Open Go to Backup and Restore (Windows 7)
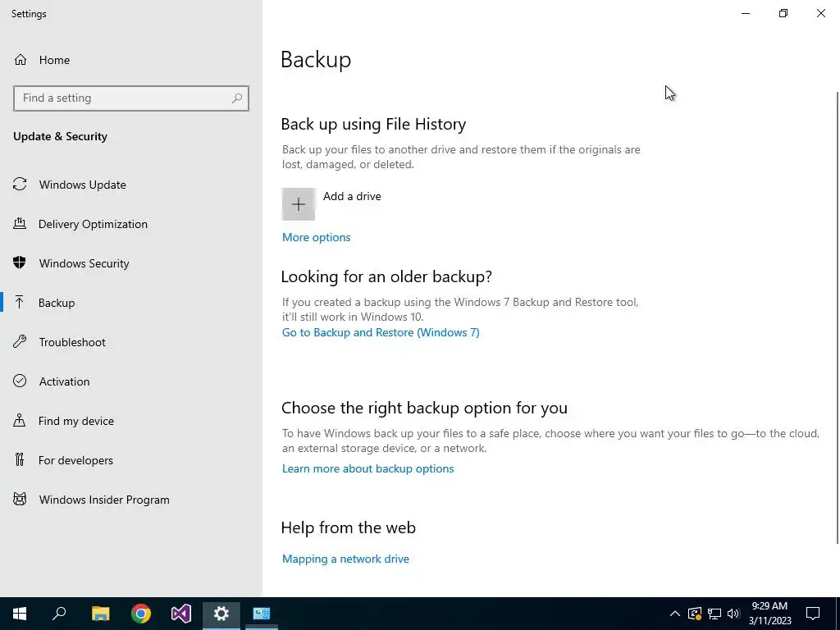 click(x=381, y=333)
